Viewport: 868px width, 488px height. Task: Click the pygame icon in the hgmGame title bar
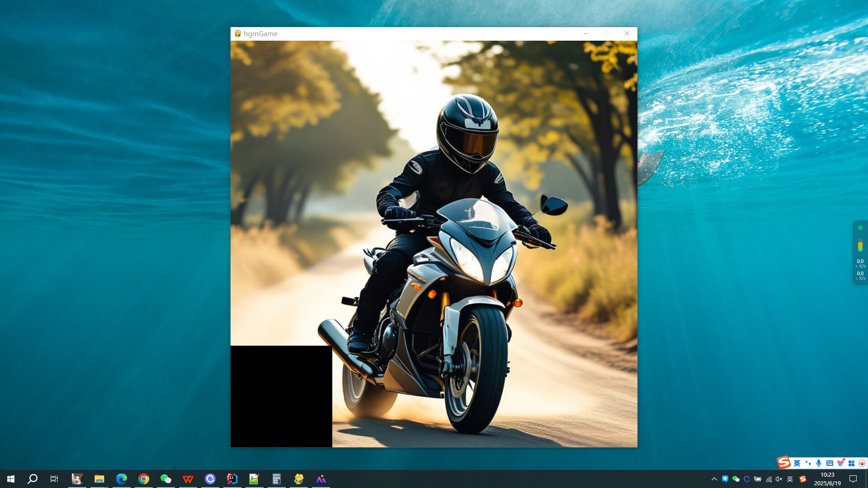pos(237,33)
